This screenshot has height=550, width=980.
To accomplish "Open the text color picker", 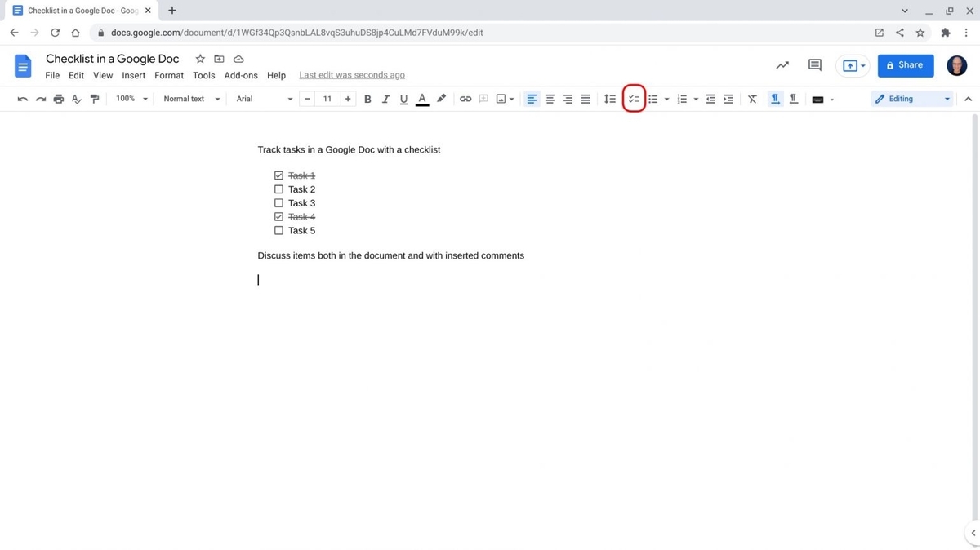I will 421,99.
